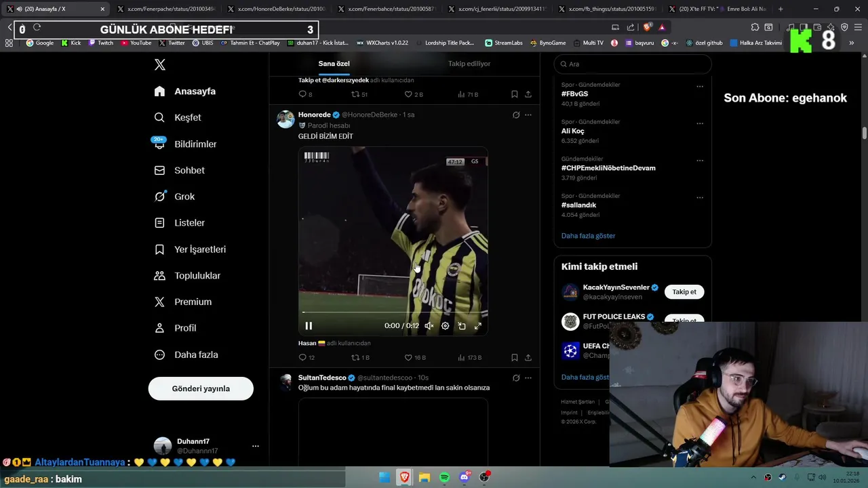Open the Windows Start menu

click(384, 477)
